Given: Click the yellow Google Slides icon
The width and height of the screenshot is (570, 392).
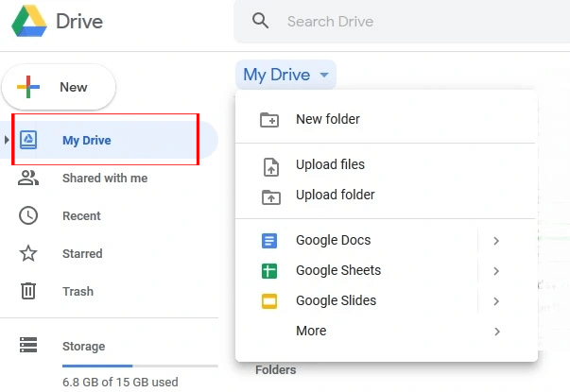Looking at the screenshot, I should point(269,301).
